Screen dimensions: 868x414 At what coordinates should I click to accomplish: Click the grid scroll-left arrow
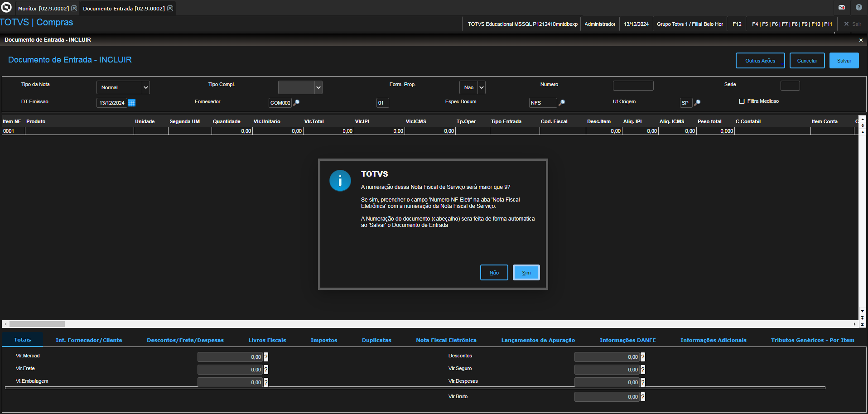[x=5, y=324]
